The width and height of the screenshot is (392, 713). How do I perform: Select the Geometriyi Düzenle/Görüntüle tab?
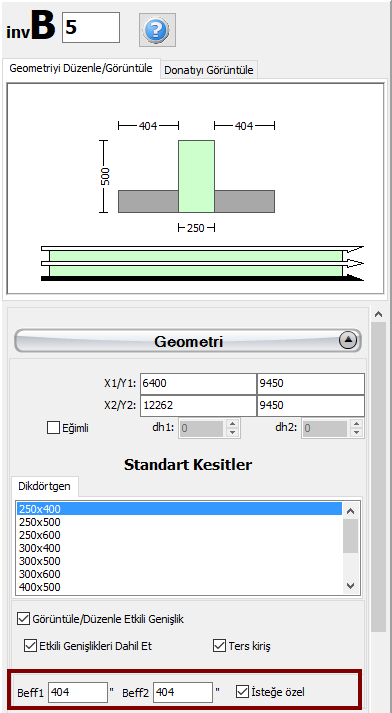coord(81,68)
